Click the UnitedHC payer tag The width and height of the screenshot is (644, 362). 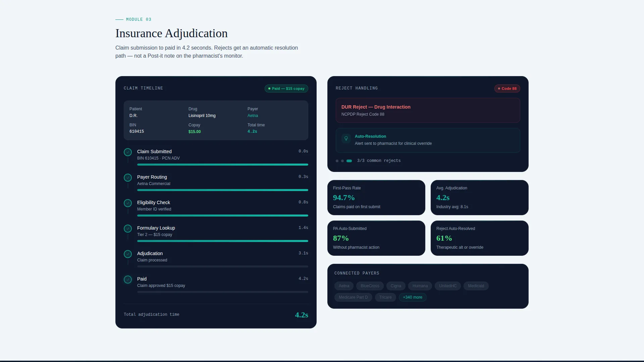[x=448, y=286]
